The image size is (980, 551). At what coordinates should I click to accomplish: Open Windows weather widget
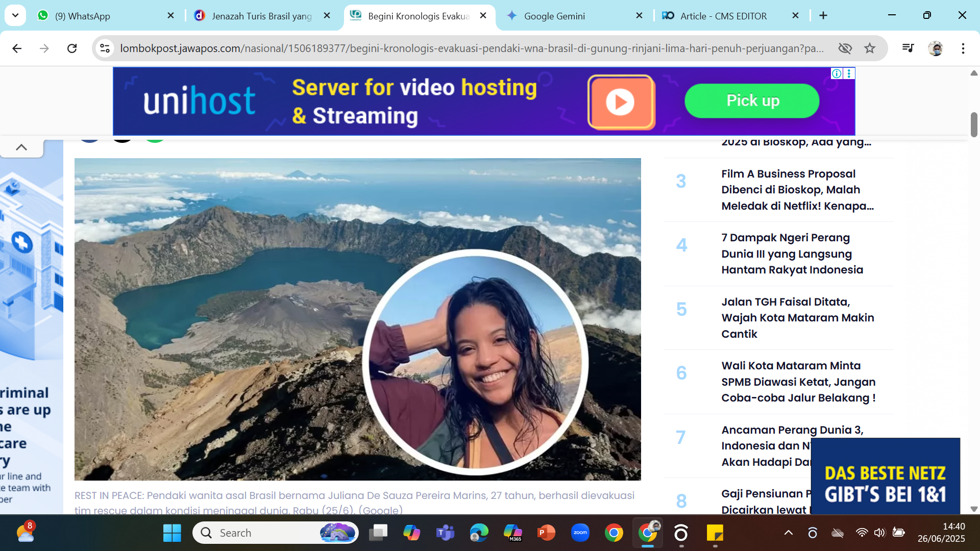click(26, 533)
